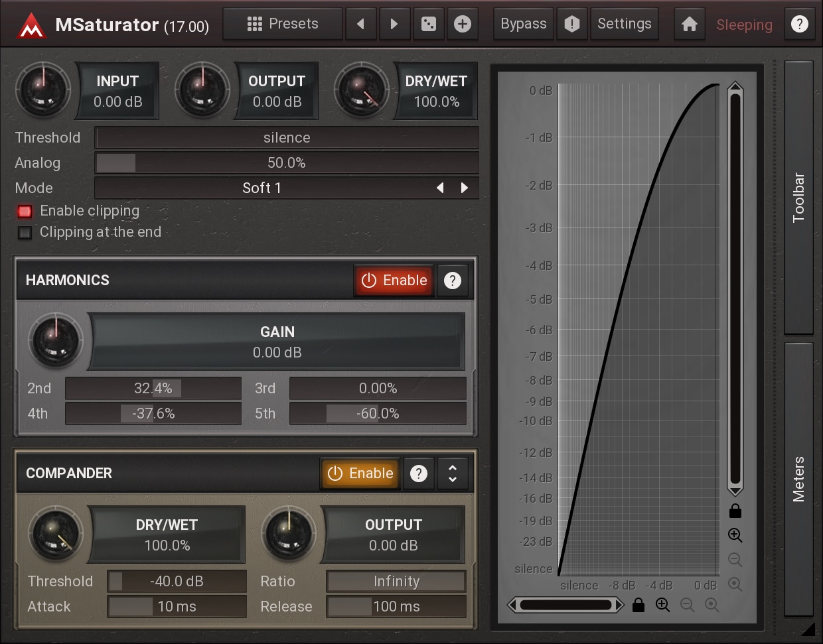Disable the Compander section
This screenshot has width=823, height=644.
coord(360,474)
